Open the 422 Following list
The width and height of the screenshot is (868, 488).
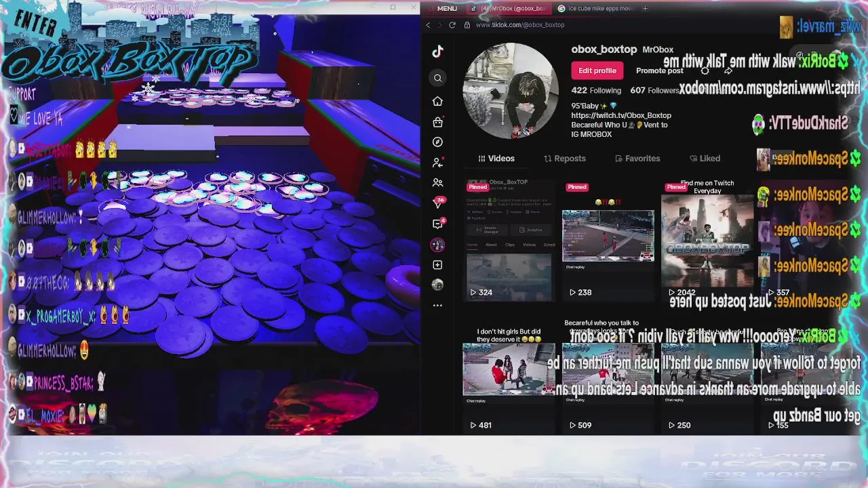[x=596, y=90]
